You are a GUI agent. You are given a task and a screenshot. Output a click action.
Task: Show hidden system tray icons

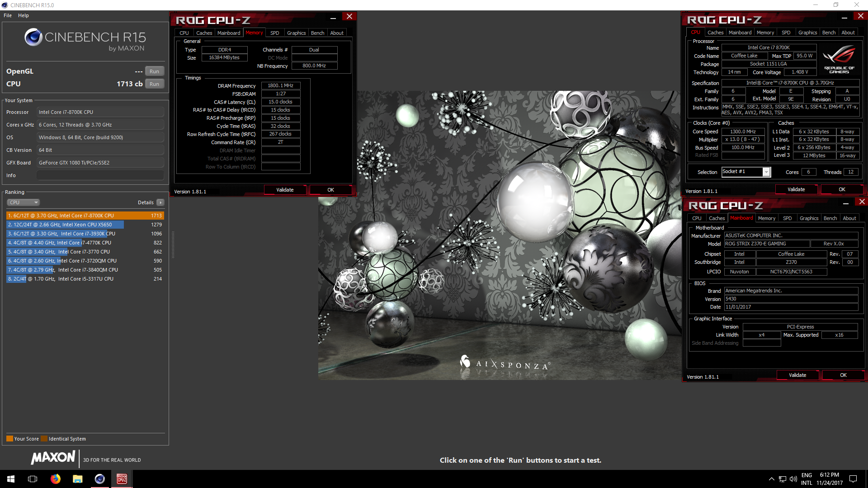point(771,479)
